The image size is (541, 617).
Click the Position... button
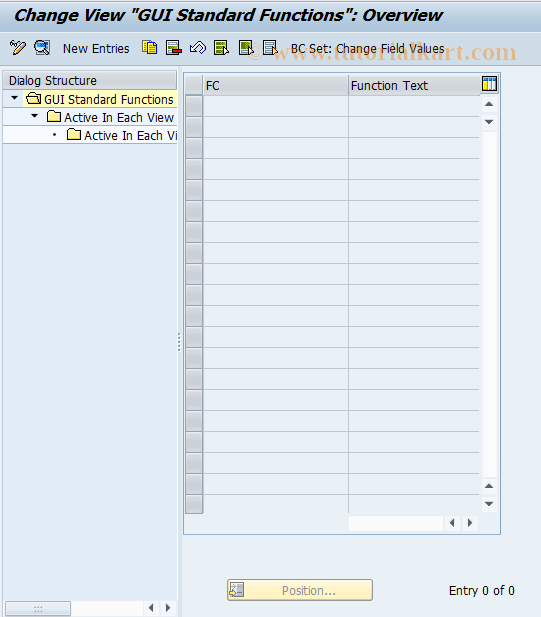300,590
